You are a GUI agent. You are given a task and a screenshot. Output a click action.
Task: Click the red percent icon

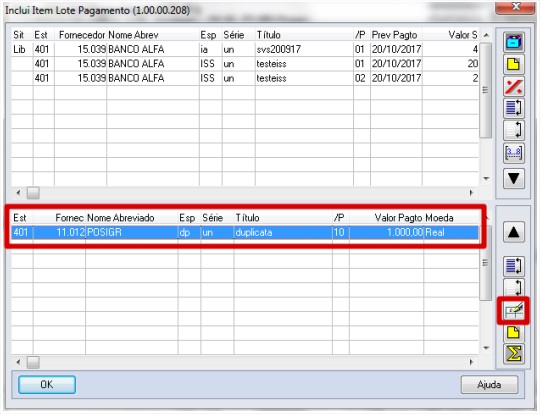coord(513,86)
